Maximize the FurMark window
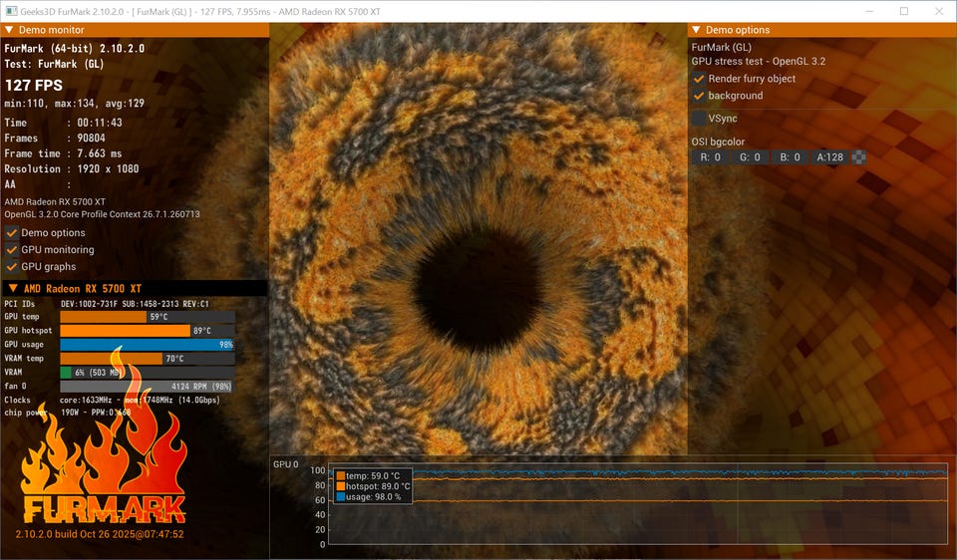The width and height of the screenshot is (957, 560). [x=904, y=12]
